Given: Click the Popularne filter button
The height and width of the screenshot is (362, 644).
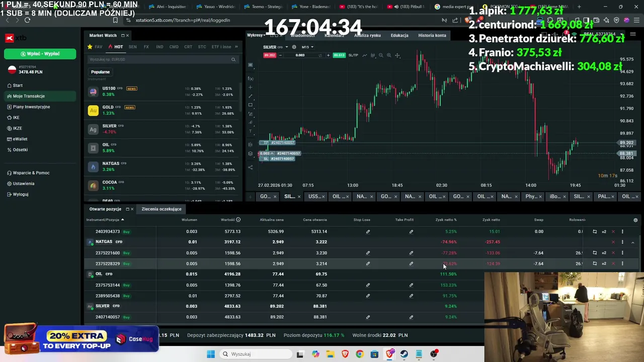Looking at the screenshot, I should tap(100, 72).
